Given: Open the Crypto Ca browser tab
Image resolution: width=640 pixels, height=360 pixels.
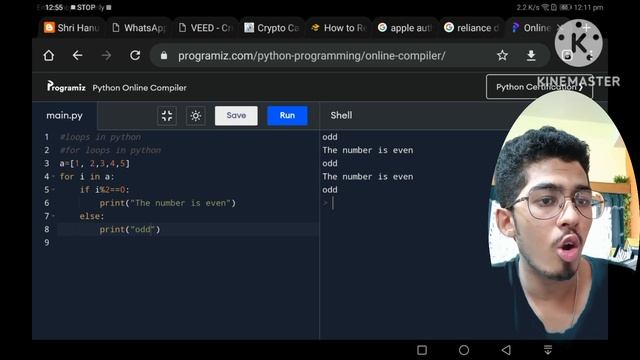Looking at the screenshot, I should click(272, 28).
